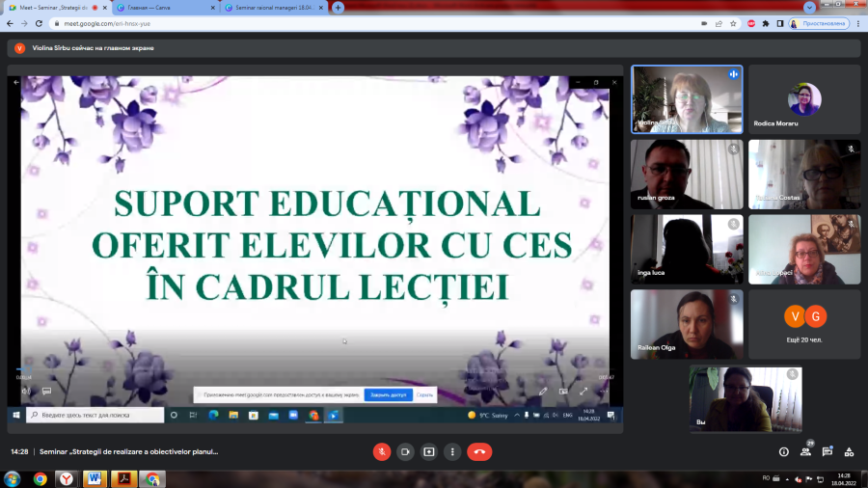Open more options three-dot menu
This screenshot has width=868, height=488.
[x=452, y=452]
